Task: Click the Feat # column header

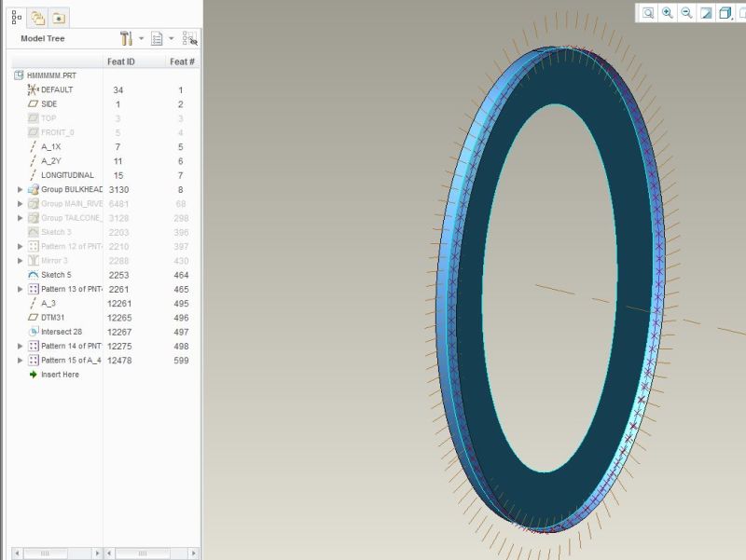Action: pos(182,61)
